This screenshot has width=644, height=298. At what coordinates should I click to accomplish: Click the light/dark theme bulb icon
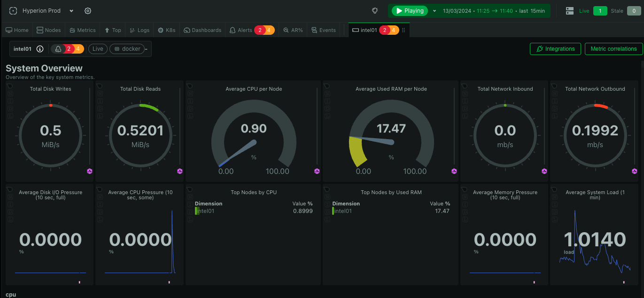point(374,10)
